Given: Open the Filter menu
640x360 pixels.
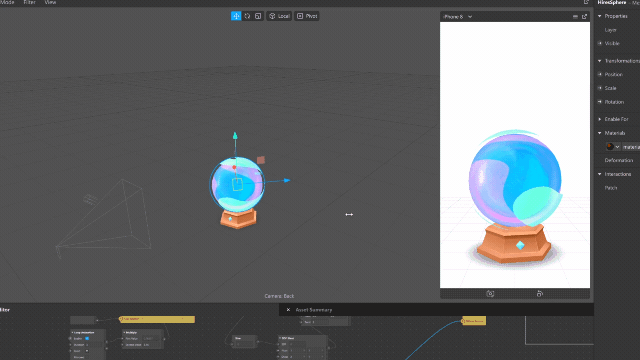Looking at the screenshot, I should pyautogui.click(x=29, y=2).
